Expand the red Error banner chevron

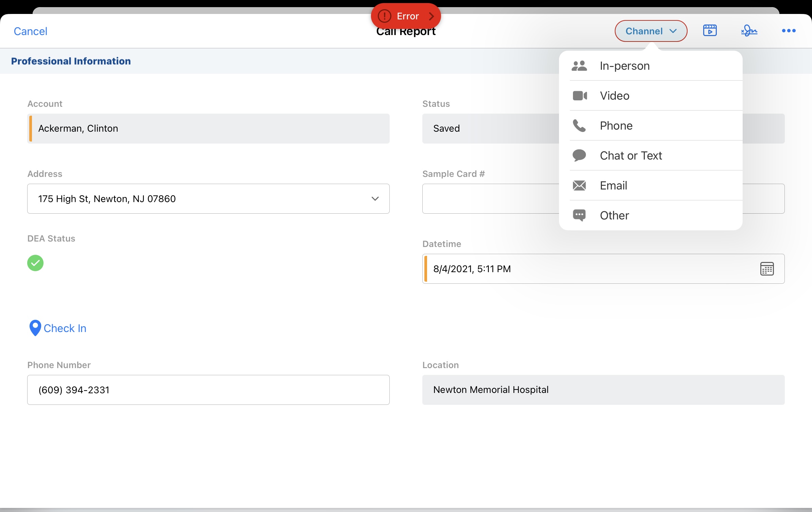click(431, 16)
